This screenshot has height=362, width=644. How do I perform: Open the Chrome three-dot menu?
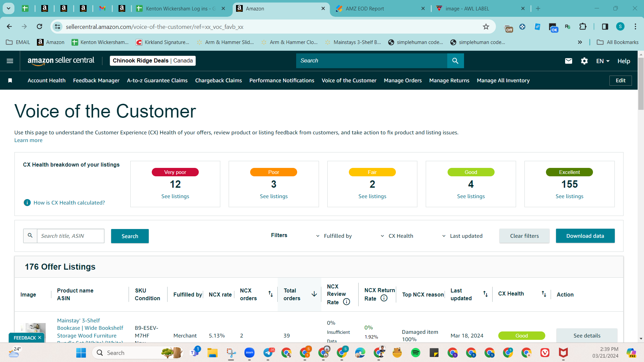[x=635, y=27]
